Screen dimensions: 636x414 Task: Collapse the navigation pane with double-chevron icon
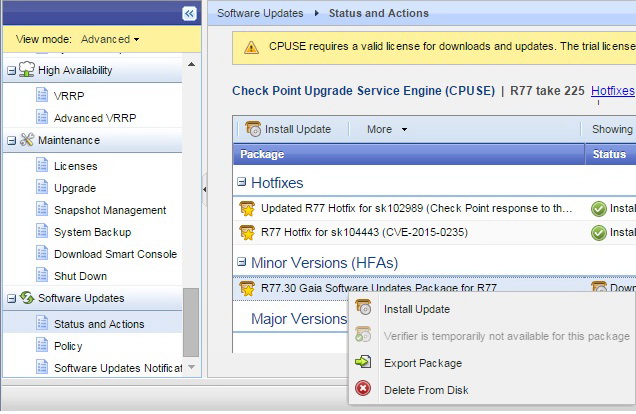(x=189, y=13)
